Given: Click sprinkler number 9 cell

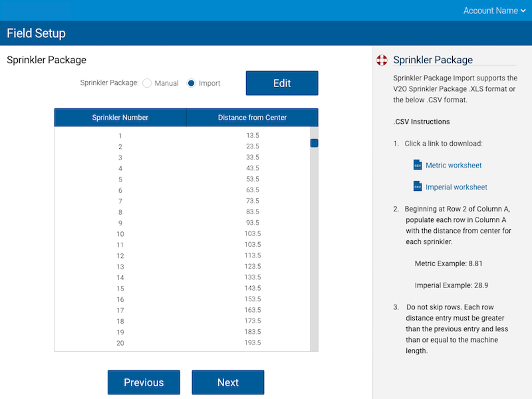Looking at the screenshot, I should pos(120,223).
